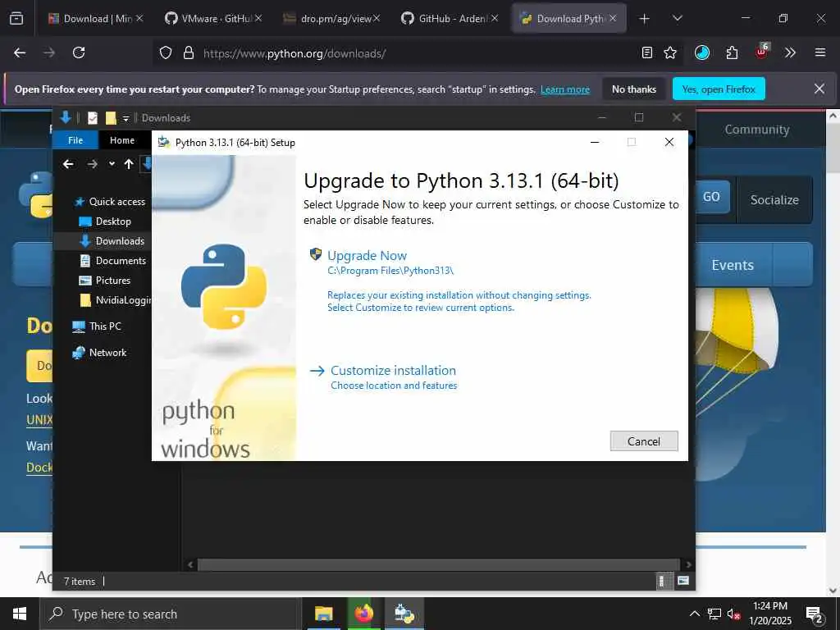Open the Firefox extensions puzzle icon
The height and width of the screenshot is (630, 840).
pyautogui.click(x=732, y=52)
